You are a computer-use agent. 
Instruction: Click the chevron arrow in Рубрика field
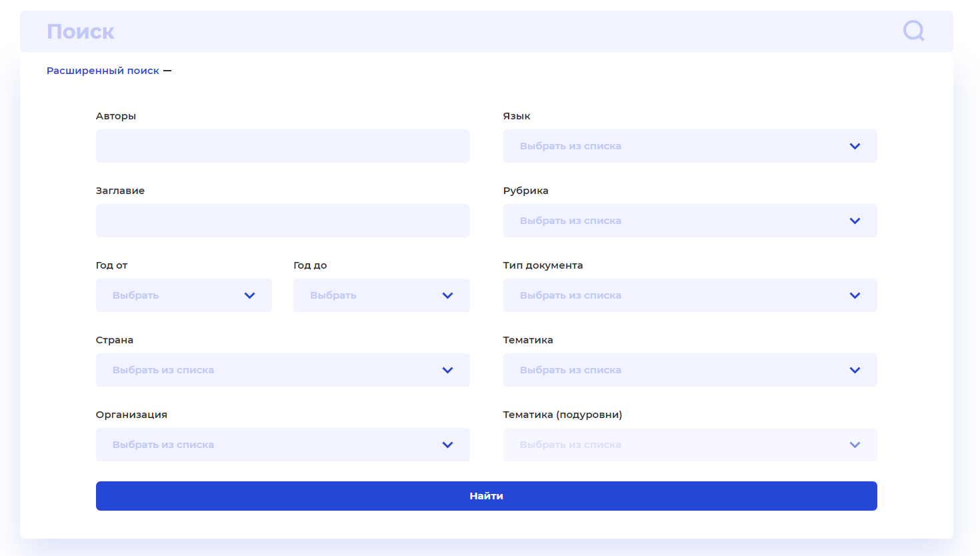pyautogui.click(x=855, y=221)
